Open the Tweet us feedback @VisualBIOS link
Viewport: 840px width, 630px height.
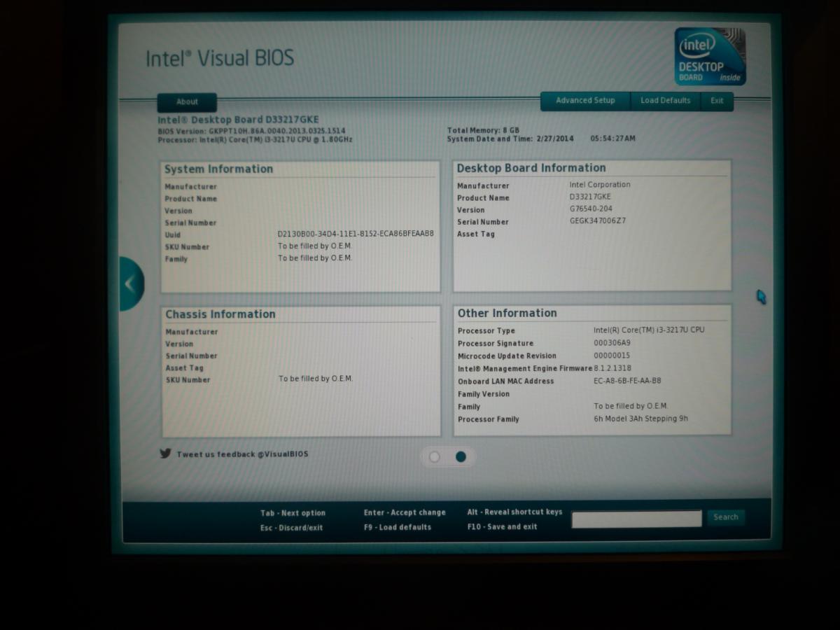[242, 454]
